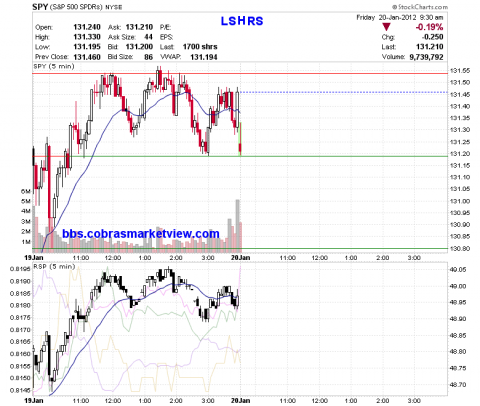Click the SPY ticker symbol heading

(x=40, y=7)
